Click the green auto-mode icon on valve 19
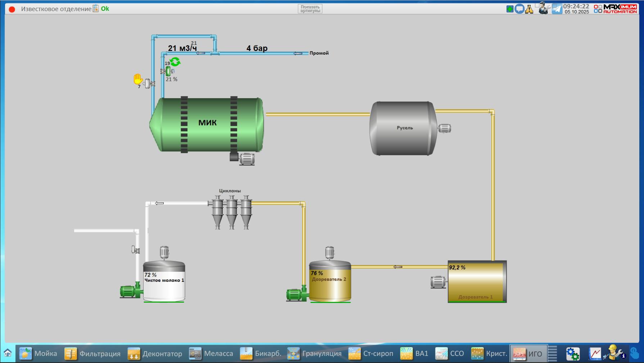Screen dimensions: 644x363 click(x=175, y=62)
